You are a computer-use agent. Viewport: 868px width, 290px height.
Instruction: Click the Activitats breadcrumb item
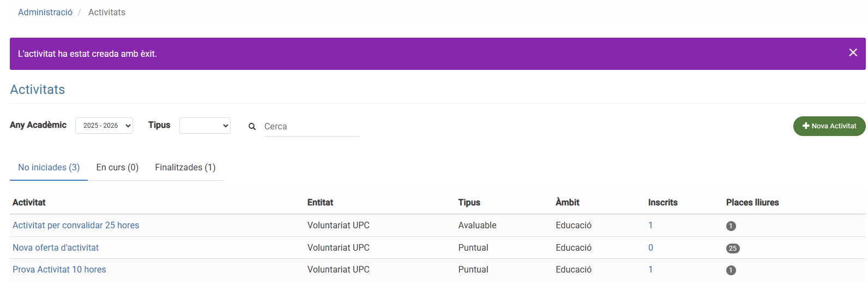[x=107, y=12]
